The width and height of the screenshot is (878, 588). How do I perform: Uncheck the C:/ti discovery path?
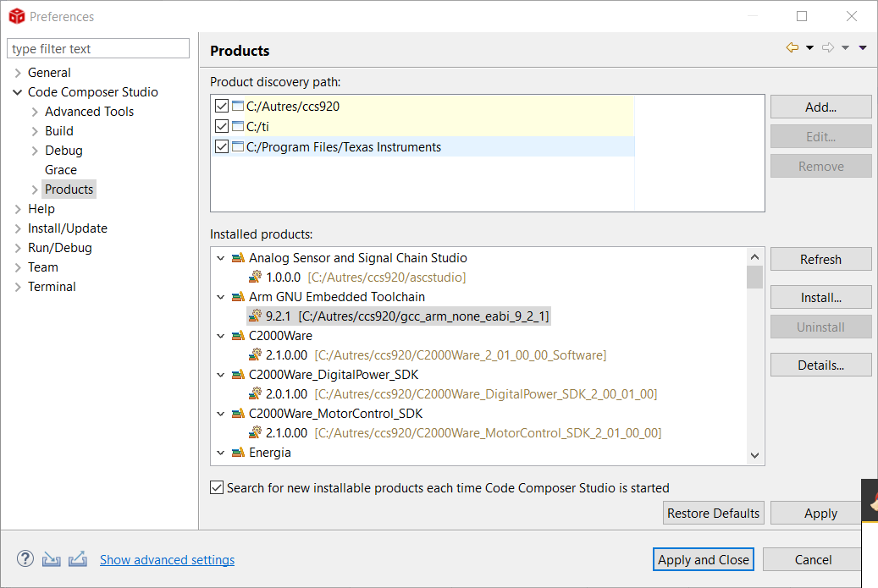(222, 126)
